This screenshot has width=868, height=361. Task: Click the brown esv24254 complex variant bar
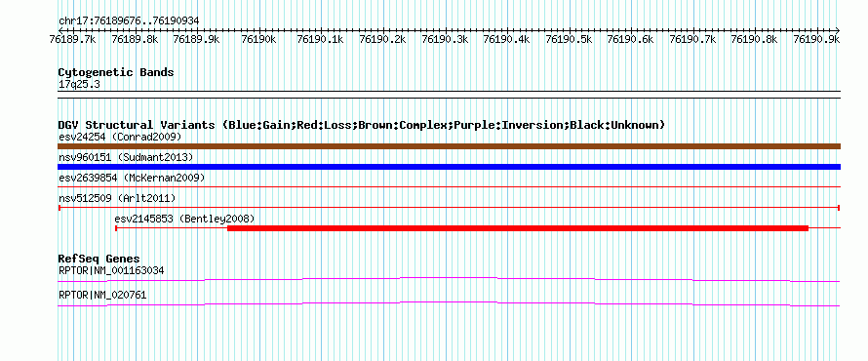[449, 146]
